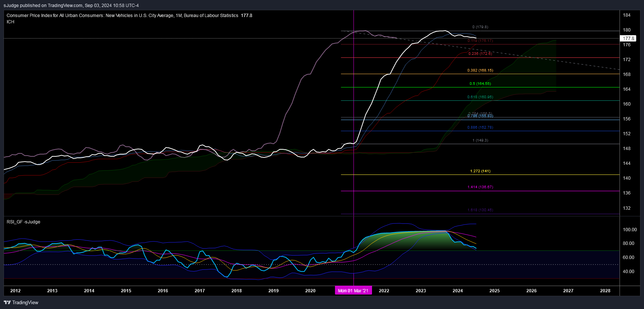Click the 144 value on price axis
Viewport: 644px width, 309px height.
coord(627,163)
